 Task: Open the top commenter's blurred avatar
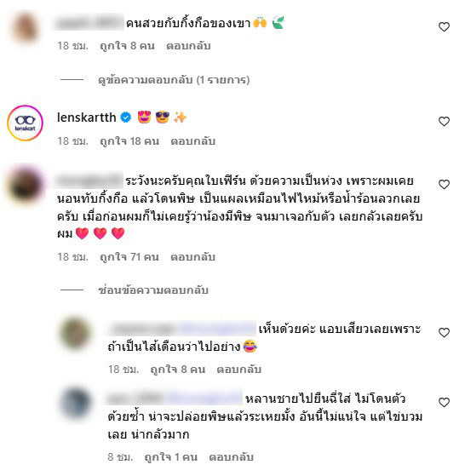pos(26,27)
